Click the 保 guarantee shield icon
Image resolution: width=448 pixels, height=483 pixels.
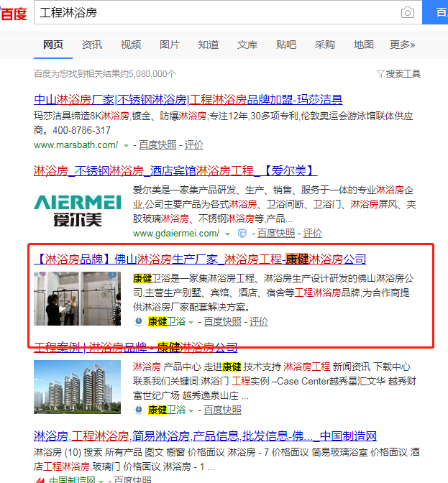[242, 234]
